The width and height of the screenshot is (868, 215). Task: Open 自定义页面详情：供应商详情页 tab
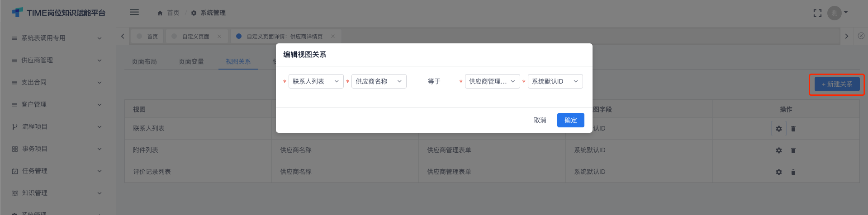tap(286, 36)
